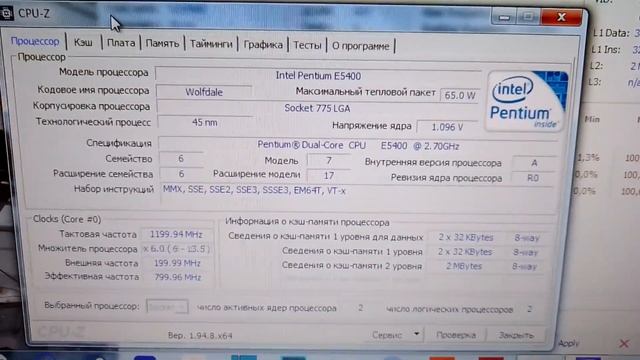Click the Вер. 1.94.8.x64 version text
This screenshot has width=640, height=360.
200,336
